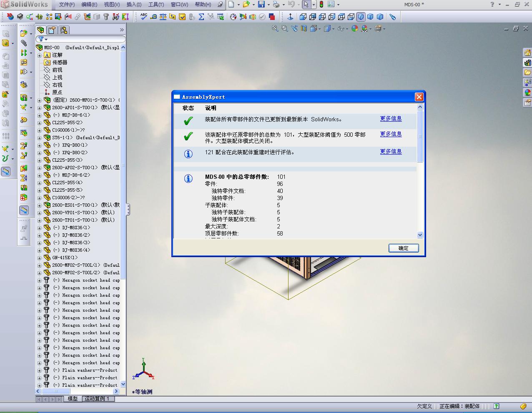This screenshot has height=413, width=532.
Task: Open the 文件(F) menu
Action: (x=67, y=5)
